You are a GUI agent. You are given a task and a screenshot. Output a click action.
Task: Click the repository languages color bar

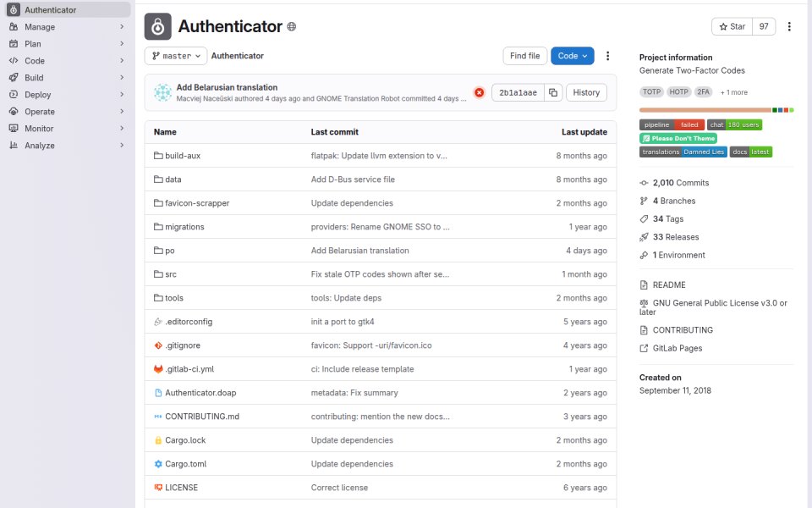click(716, 110)
